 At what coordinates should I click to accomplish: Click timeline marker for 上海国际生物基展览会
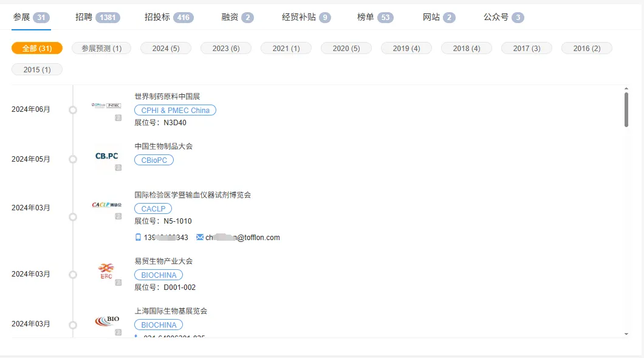pos(73,325)
